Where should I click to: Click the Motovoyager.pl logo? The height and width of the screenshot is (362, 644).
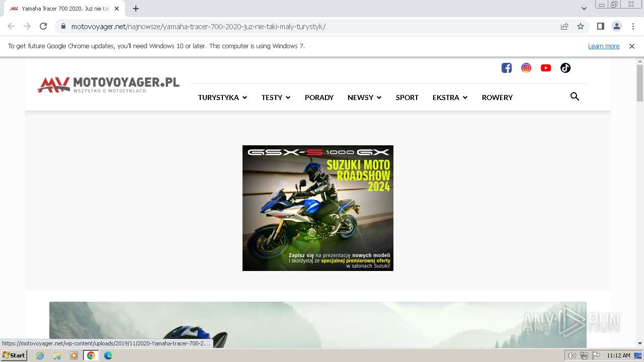tap(108, 84)
